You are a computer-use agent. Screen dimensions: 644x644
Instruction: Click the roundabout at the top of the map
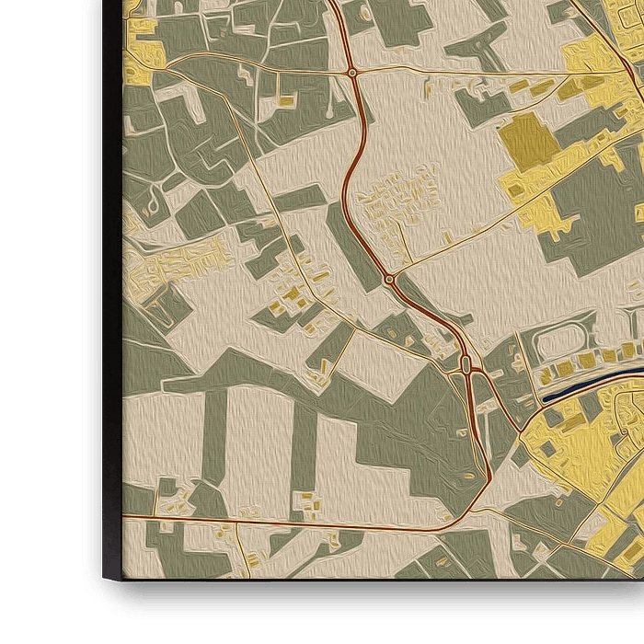[x=351, y=72]
